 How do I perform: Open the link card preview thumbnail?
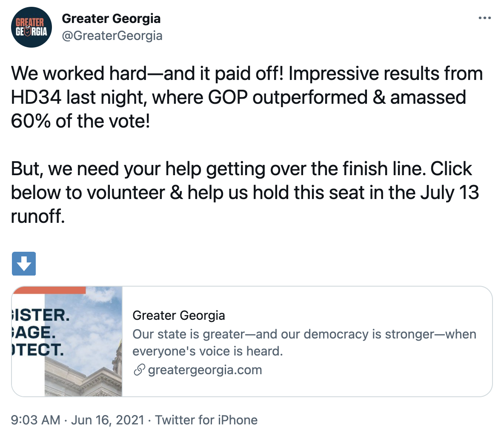click(67, 341)
